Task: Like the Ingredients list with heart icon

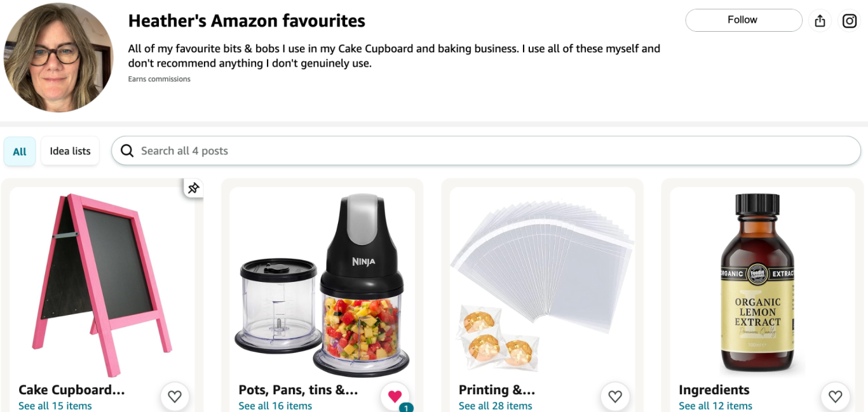Action: [835, 397]
